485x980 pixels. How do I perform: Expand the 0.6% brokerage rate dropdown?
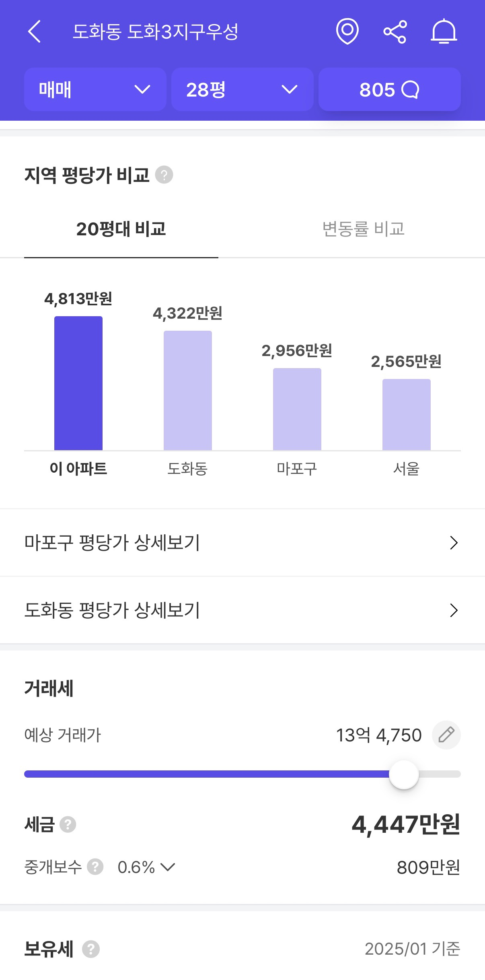pos(146,867)
